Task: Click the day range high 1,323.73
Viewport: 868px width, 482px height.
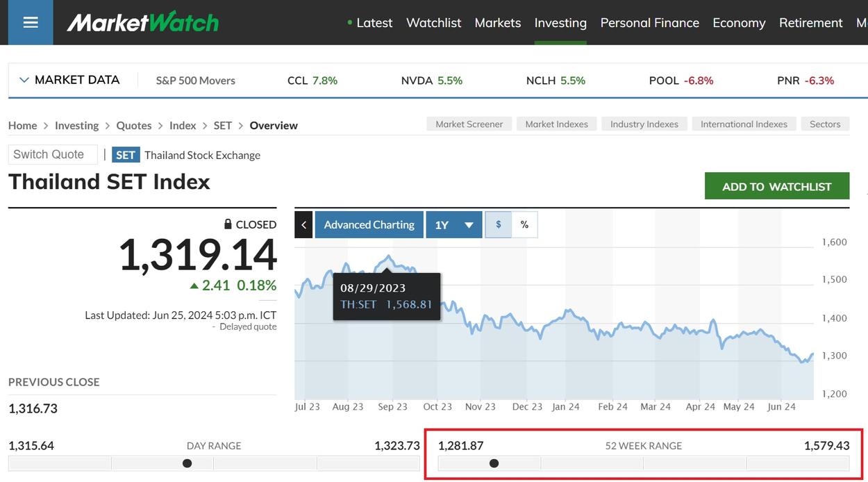Action: 397,446
